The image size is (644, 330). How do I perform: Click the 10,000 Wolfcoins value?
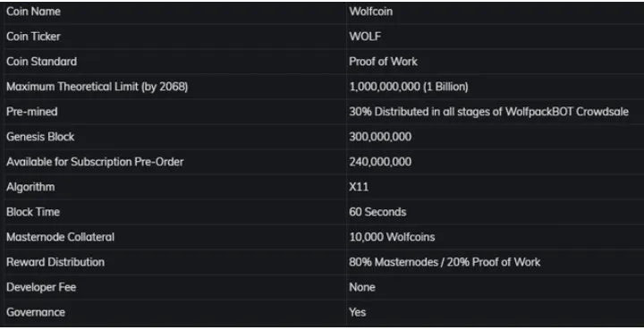(x=393, y=237)
